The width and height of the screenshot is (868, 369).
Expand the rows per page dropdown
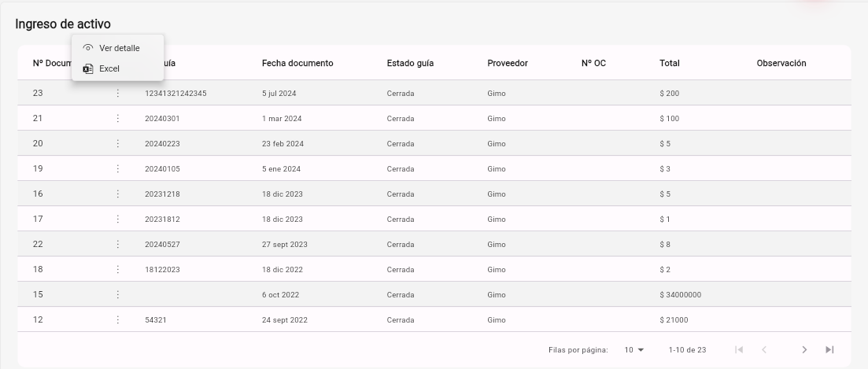634,349
